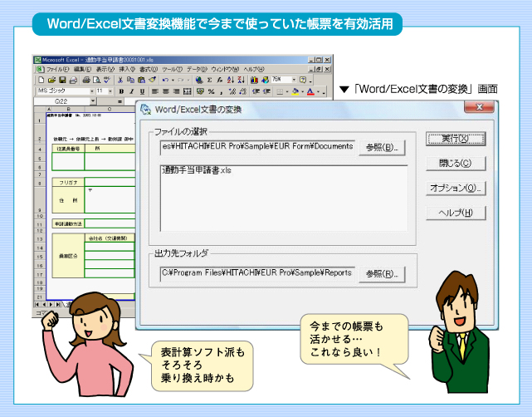Open the 書式(O) menu in Excel
The image size is (532, 417).
coord(149,69)
